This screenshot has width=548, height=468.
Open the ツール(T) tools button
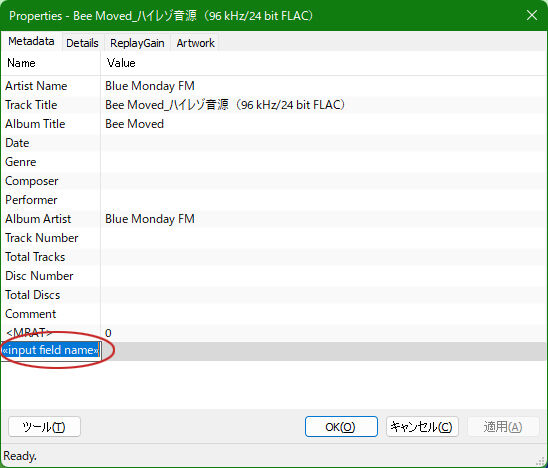(44, 426)
